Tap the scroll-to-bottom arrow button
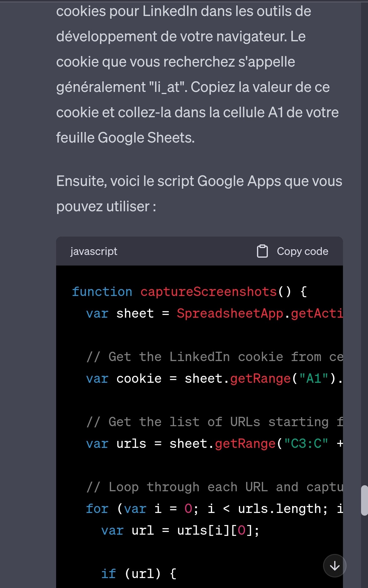Image resolution: width=368 pixels, height=588 pixels. click(335, 566)
